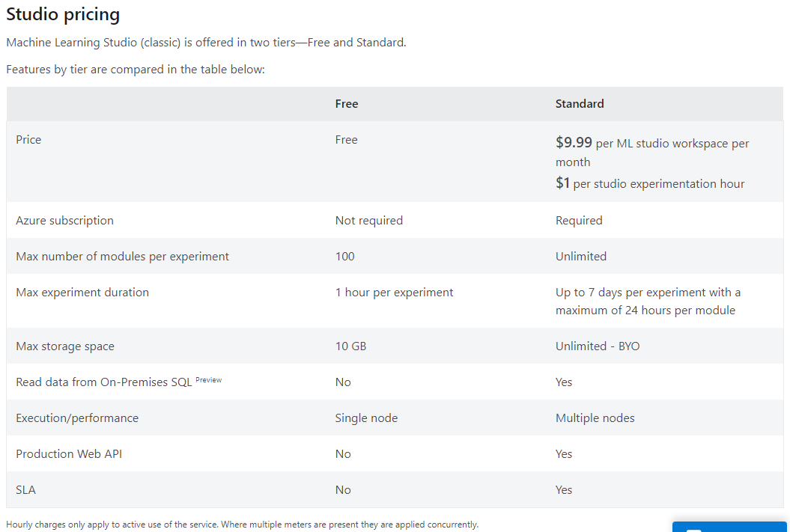Click the 10 GB storage cell

tap(350, 346)
